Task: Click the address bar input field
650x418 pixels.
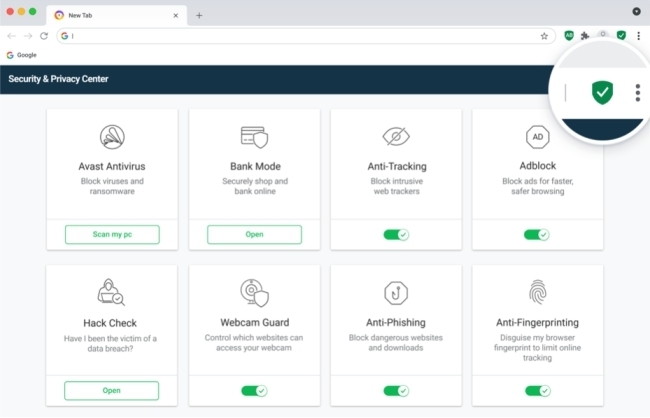Action: pos(300,35)
